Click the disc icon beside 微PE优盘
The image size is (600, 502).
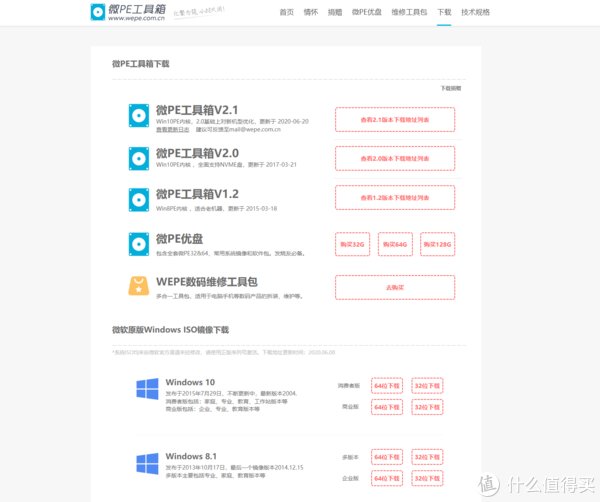tap(139, 244)
